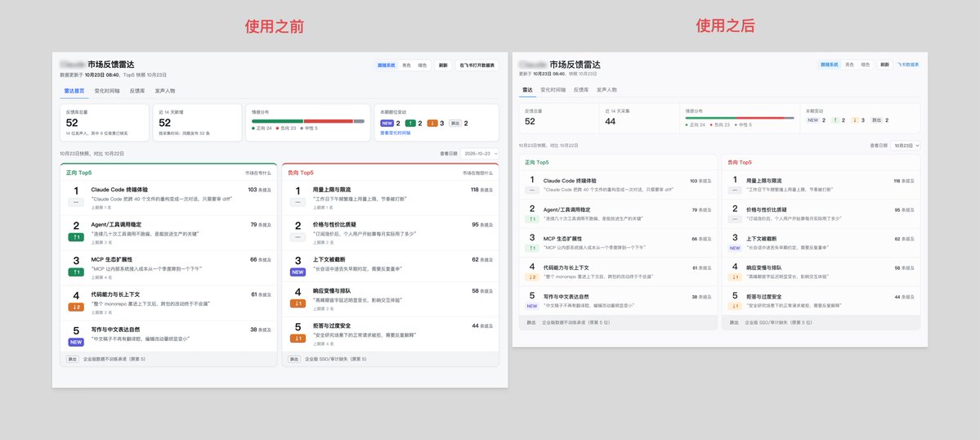
Task: Click 跌出 badge beside 企业版 SSO/审计缺失 in 使用之前 panel
Action: click(x=293, y=359)
